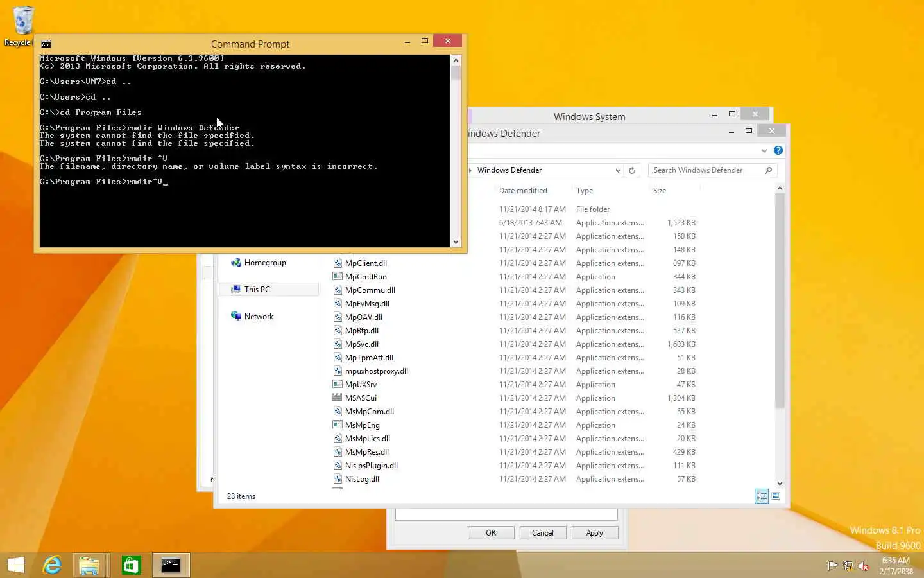The height and width of the screenshot is (578, 924).
Task: Click the command prompt scroll up arrow
Action: pyautogui.click(x=456, y=60)
